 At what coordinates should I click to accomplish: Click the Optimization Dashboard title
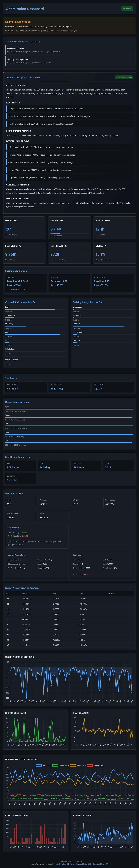click(x=25, y=9)
